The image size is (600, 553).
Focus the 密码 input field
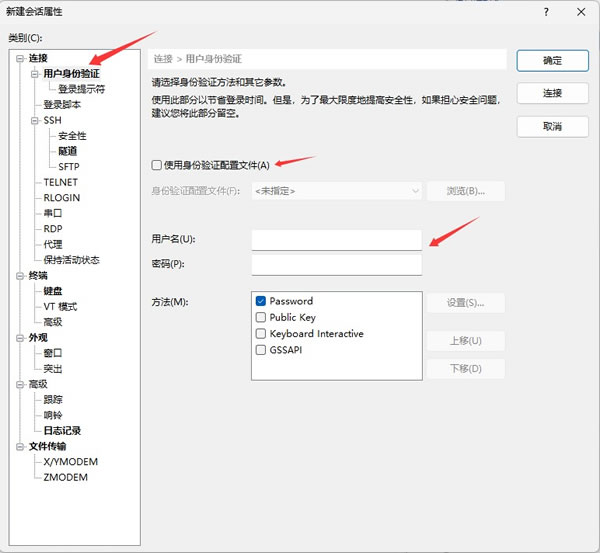(336, 264)
